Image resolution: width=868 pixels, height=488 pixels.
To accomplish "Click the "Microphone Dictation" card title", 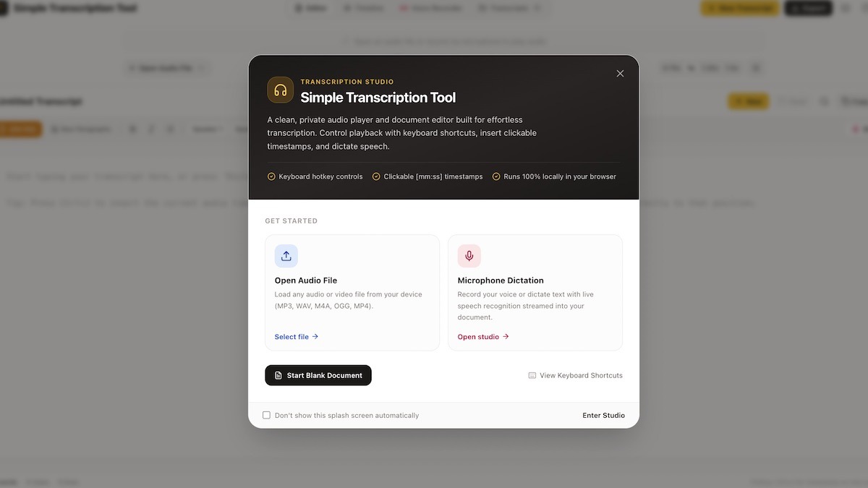I will [501, 281].
